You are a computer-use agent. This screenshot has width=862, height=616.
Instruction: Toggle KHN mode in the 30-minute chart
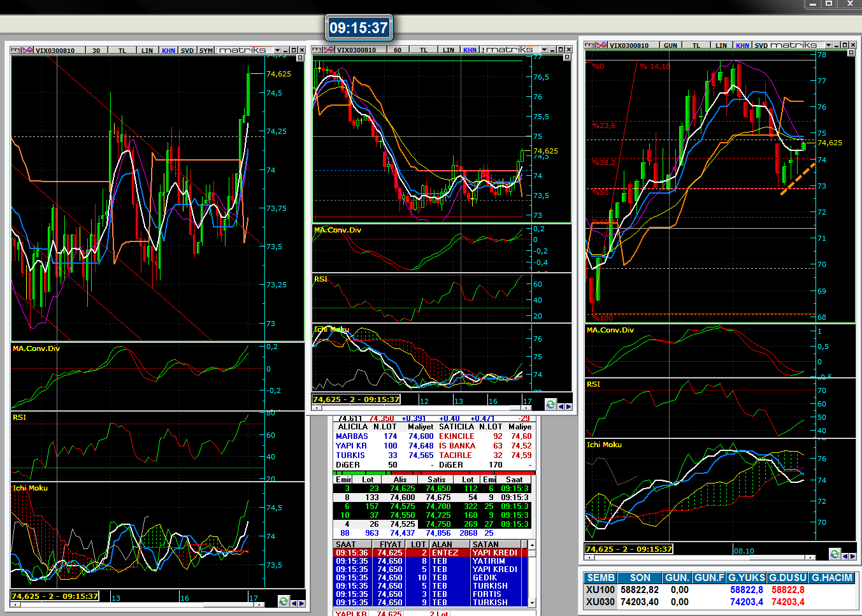(x=168, y=50)
